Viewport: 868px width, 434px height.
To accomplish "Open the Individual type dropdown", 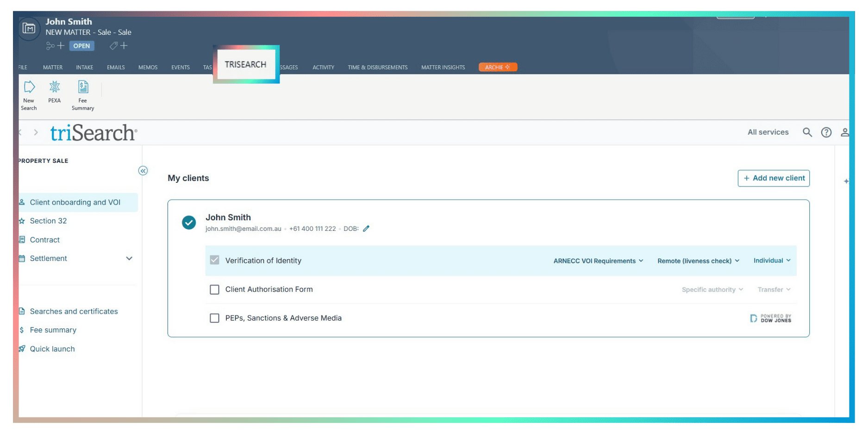I will (772, 260).
